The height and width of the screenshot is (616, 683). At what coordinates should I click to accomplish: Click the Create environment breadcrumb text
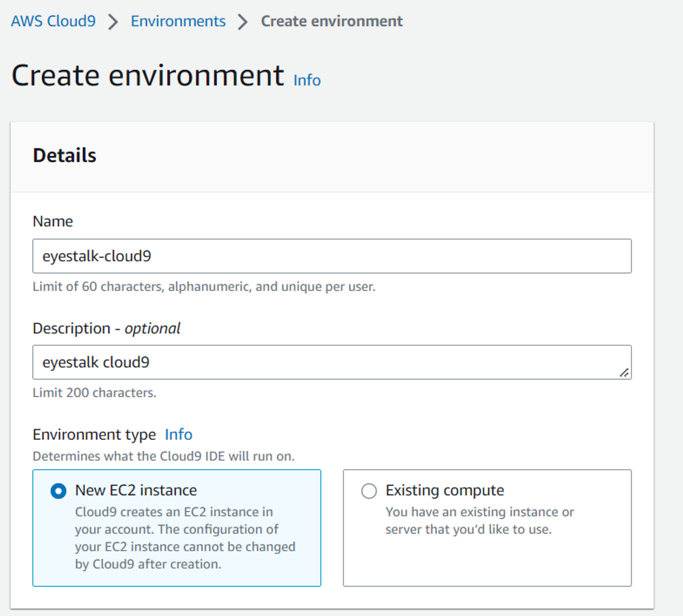[x=332, y=21]
